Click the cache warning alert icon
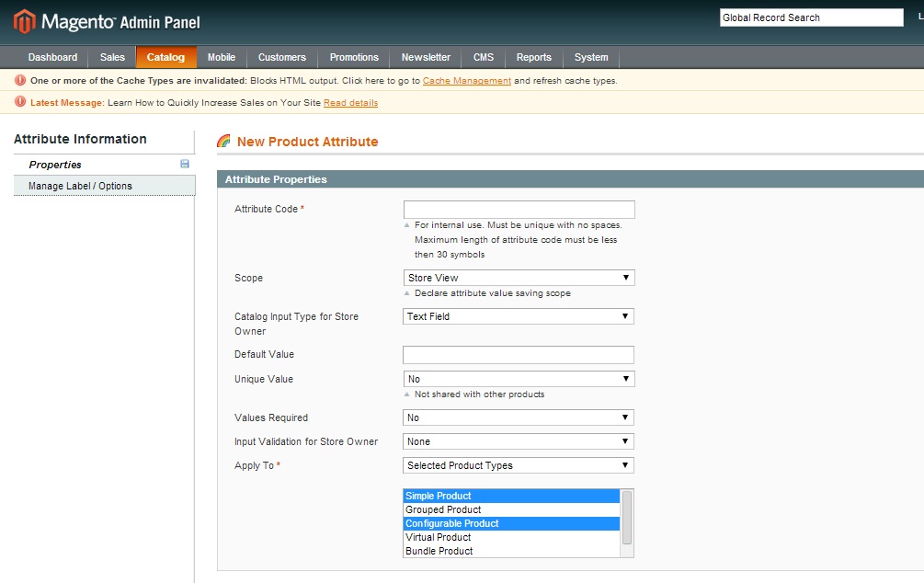The width and height of the screenshot is (924, 583). coord(20,80)
